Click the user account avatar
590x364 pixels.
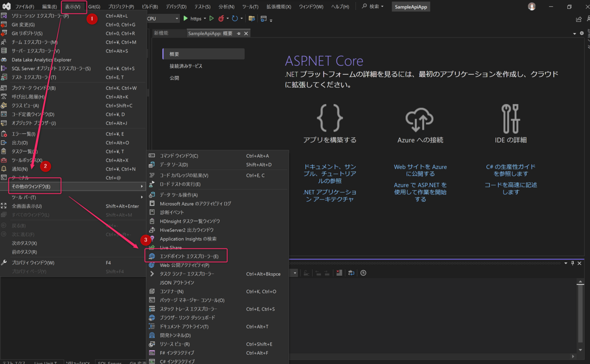532,6
